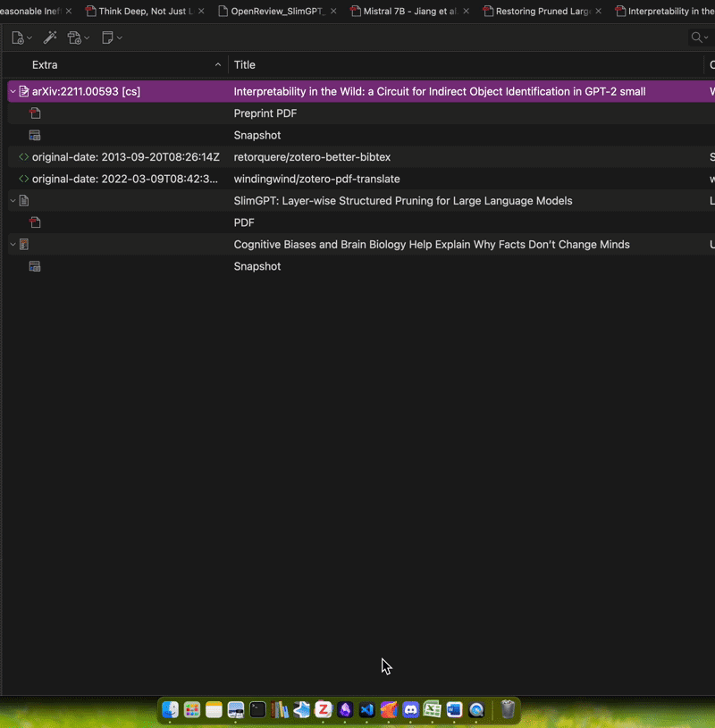
Task: Collapse the Cognitive Biases item
Action: [x=13, y=245]
